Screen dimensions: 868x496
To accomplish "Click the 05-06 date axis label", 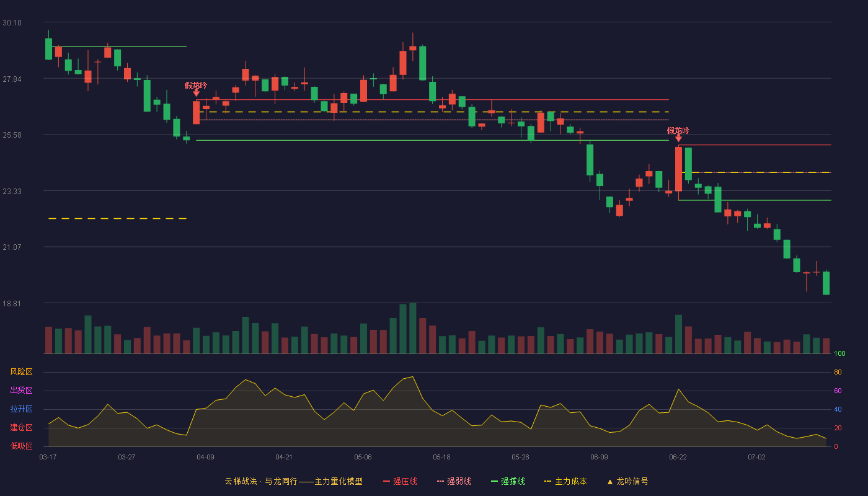I will [x=363, y=457].
